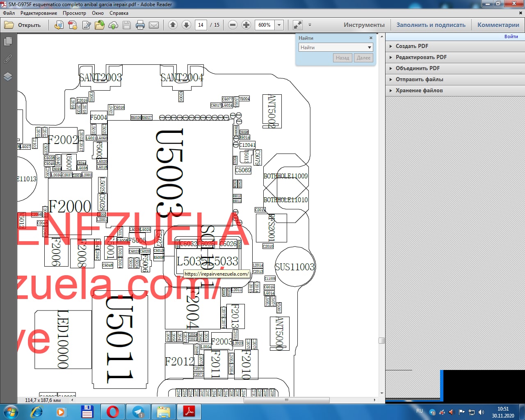Open the Справка menu
Image resolution: width=525 pixels, height=420 pixels.
click(x=119, y=13)
